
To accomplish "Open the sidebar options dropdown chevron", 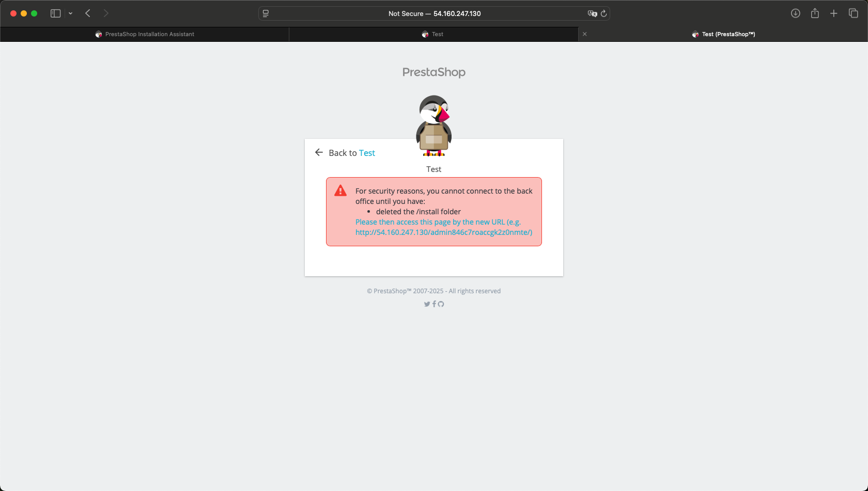I will 70,13.
